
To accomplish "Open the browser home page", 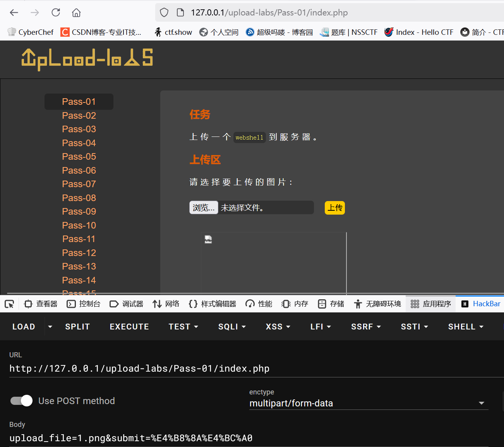I will click(76, 13).
